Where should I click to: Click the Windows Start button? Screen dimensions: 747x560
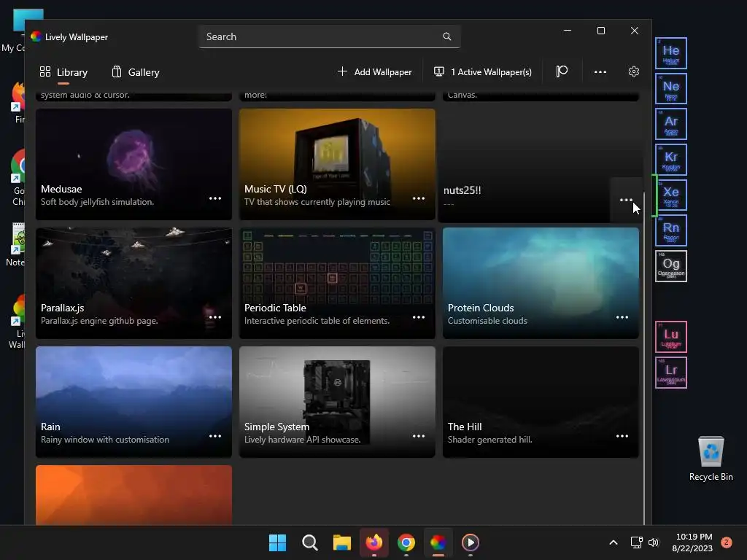click(x=277, y=542)
